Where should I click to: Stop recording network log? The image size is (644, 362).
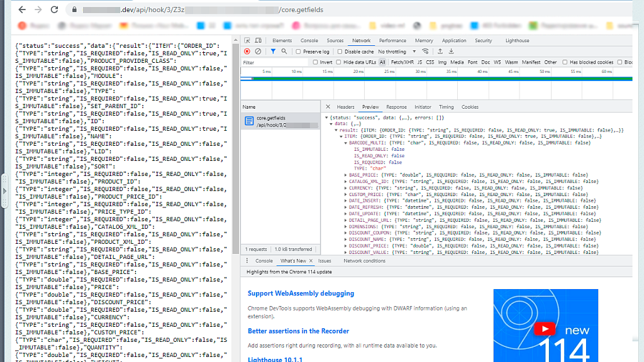point(247,52)
